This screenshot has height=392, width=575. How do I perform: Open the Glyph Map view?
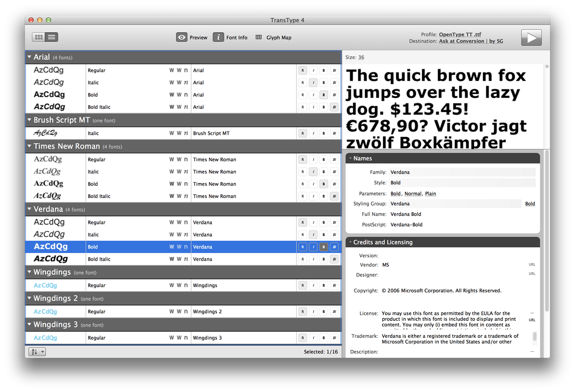(x=273, y=37)
